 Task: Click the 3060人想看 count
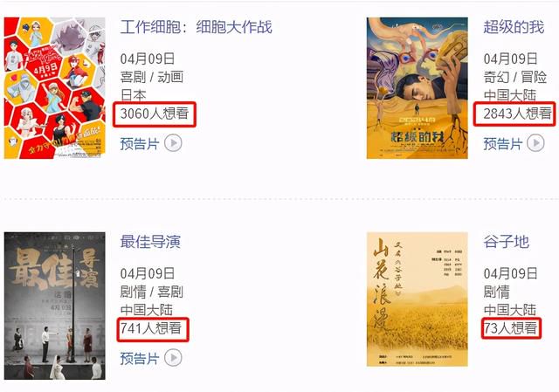(155, 114)
